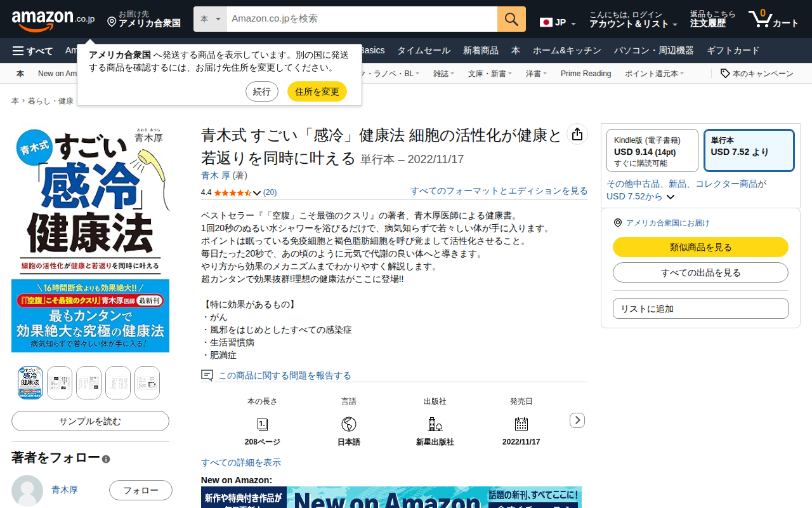Open パソコン・周辺機器 in the navigation bar
The width and height of the screenshot is (812, 508).
[x=654, y=51]
